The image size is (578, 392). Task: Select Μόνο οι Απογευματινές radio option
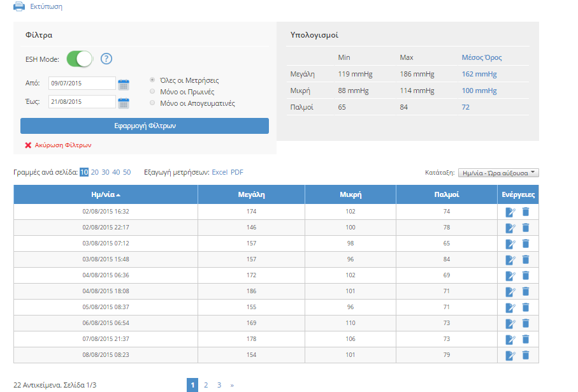[152, 103]
